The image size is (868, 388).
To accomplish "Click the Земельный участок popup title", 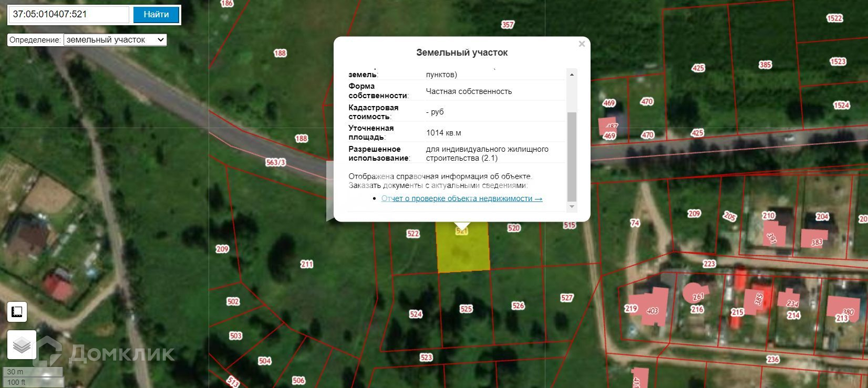I will [x=462, y=53].
